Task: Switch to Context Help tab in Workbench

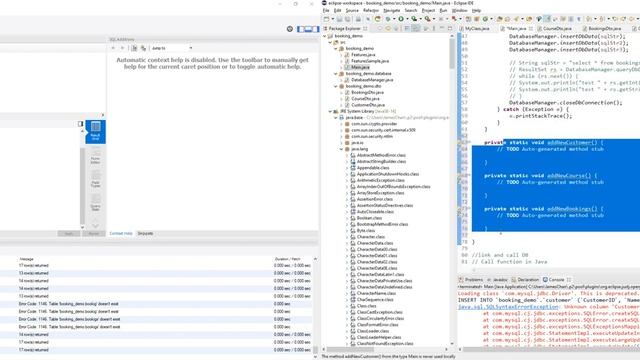Action: point(121,233)
